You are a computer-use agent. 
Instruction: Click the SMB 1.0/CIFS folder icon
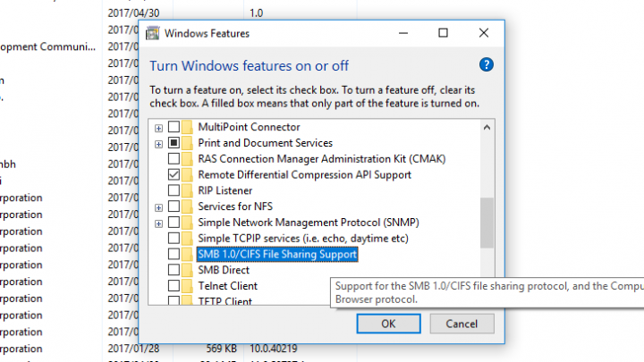[187, 254]
